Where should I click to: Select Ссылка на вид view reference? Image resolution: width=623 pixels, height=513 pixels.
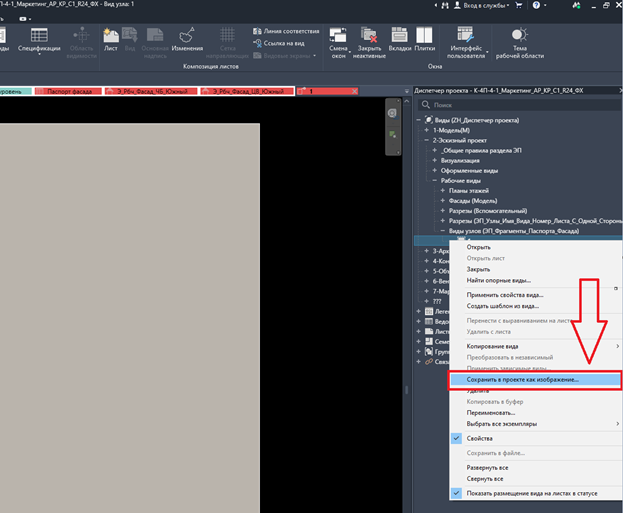[x=279, y=43]
